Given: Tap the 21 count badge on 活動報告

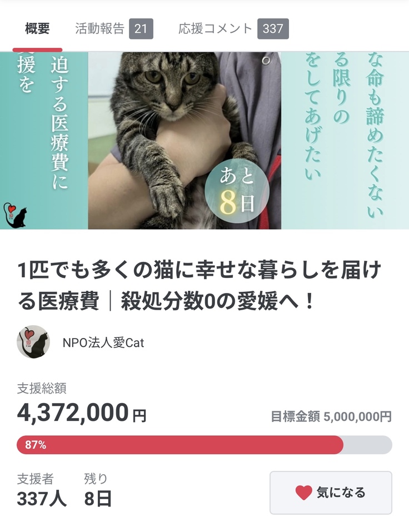Looking at the screenshot, I should click(x=141, y=29).
